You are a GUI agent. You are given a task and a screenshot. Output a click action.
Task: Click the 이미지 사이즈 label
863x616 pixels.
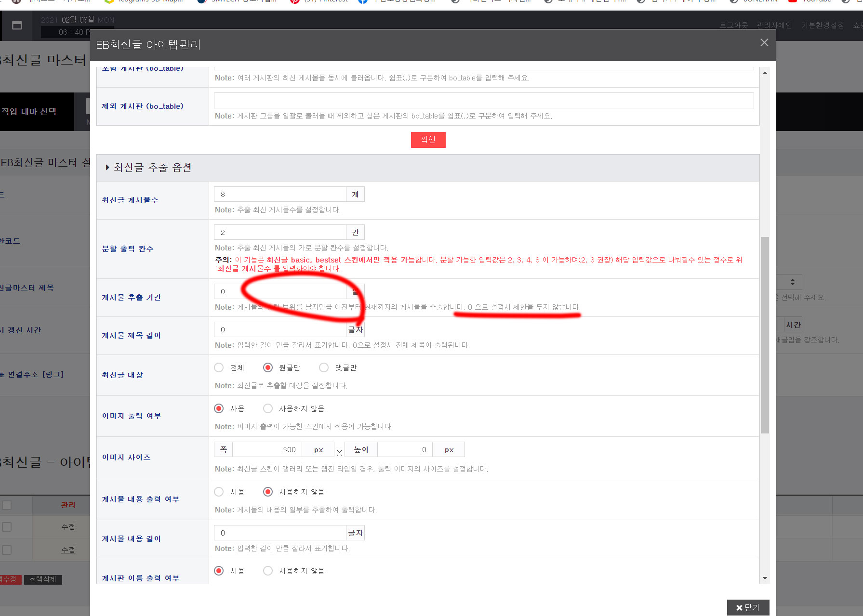(x=126, y=458)
